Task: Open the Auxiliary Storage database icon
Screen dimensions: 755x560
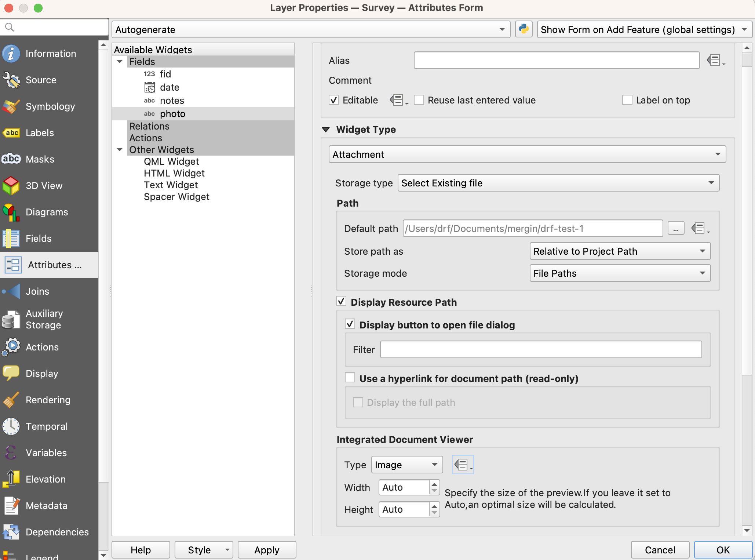Action: [11, 319]
